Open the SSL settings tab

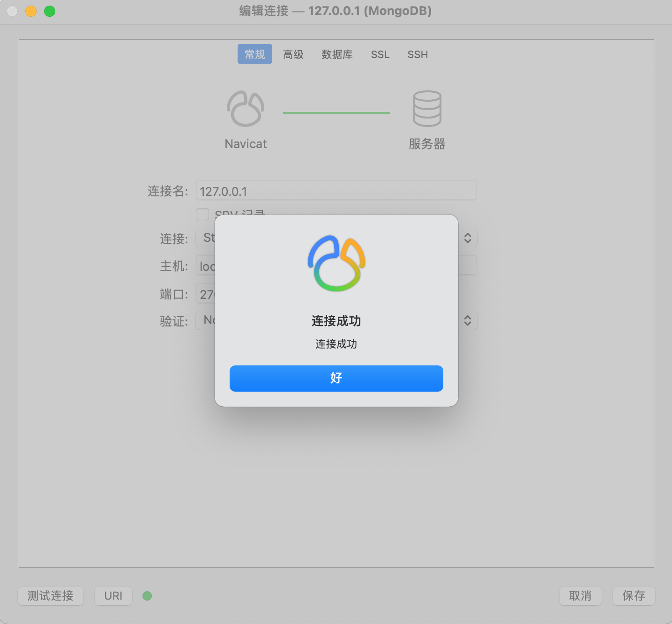click(380, 54)
